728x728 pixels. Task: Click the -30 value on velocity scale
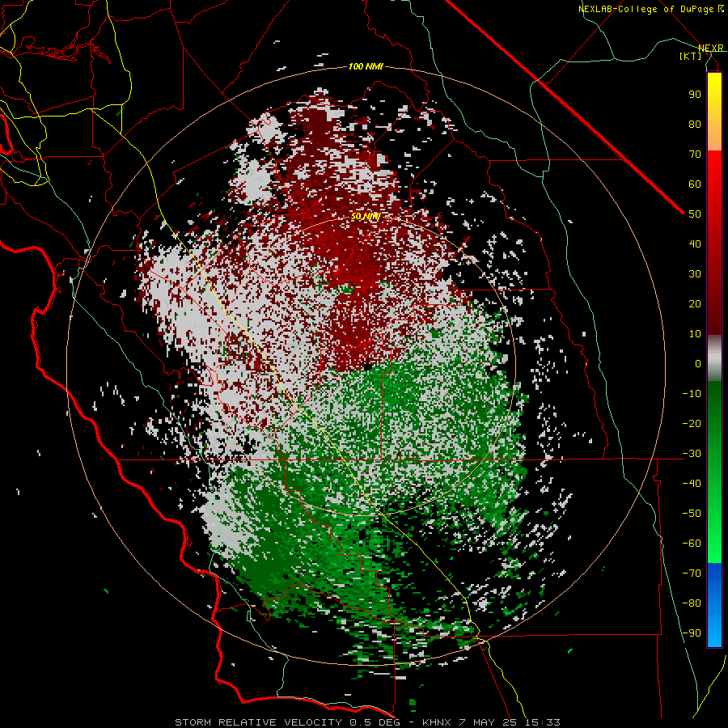tap(692, 454)
